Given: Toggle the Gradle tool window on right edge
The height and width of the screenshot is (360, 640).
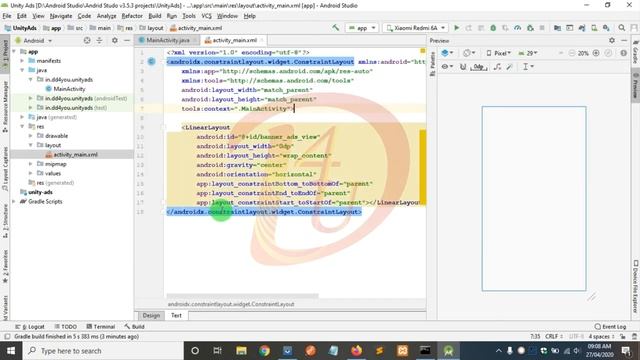Looking at the screenshot, I should tap(636, 52).
